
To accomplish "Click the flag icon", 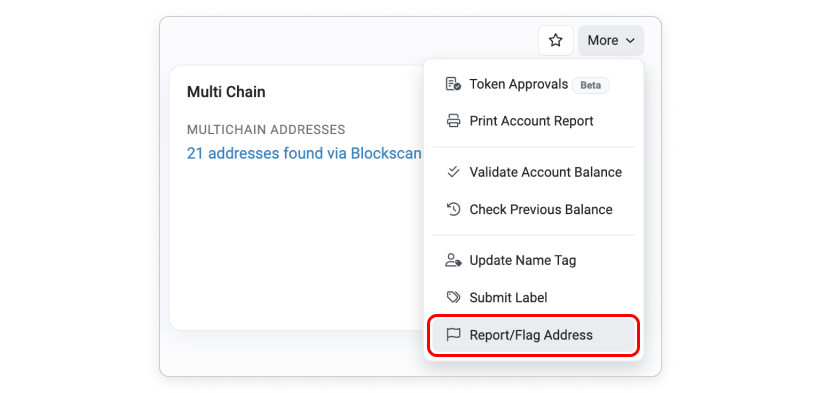I will coord(453,334).
